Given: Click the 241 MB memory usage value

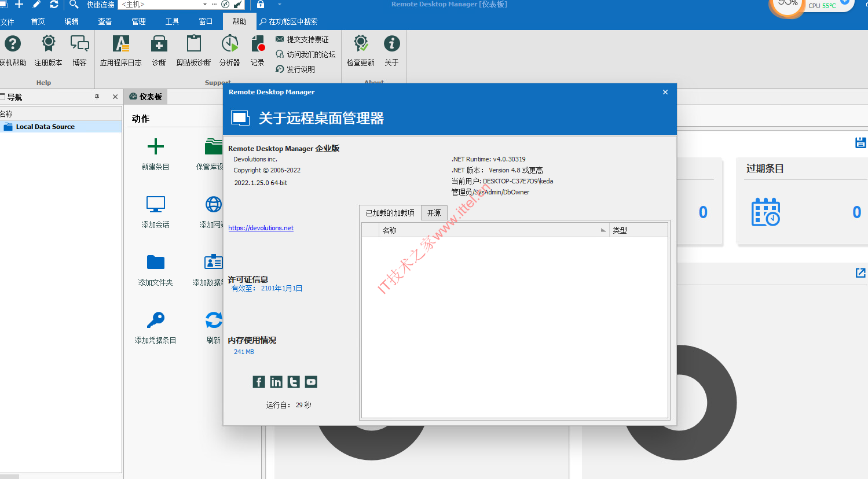Looking at the screenshot, I should click(x=244, y=352).
